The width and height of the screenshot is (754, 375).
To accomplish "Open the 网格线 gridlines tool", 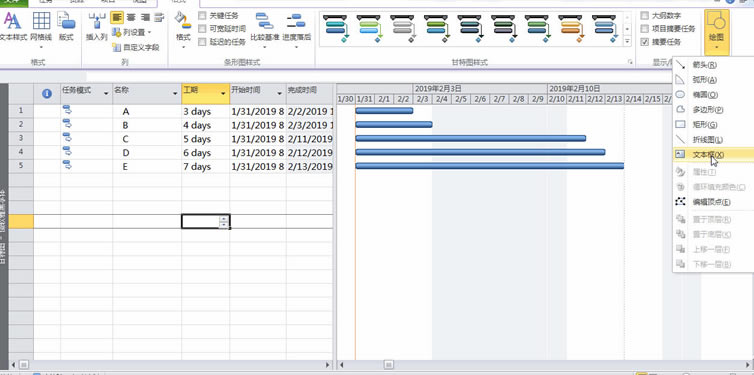I will (x=41, y=27).
